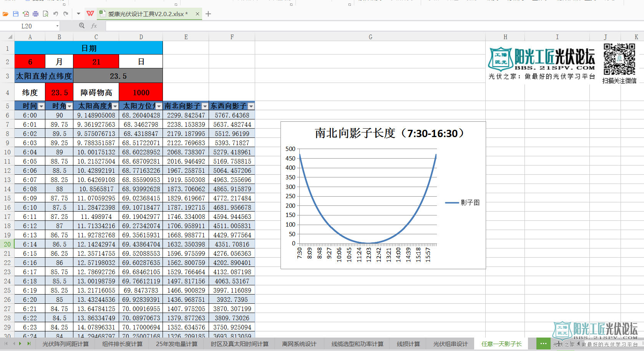
Task: Go to next sheet navigation arrow
Action: (x=20, y=344)
